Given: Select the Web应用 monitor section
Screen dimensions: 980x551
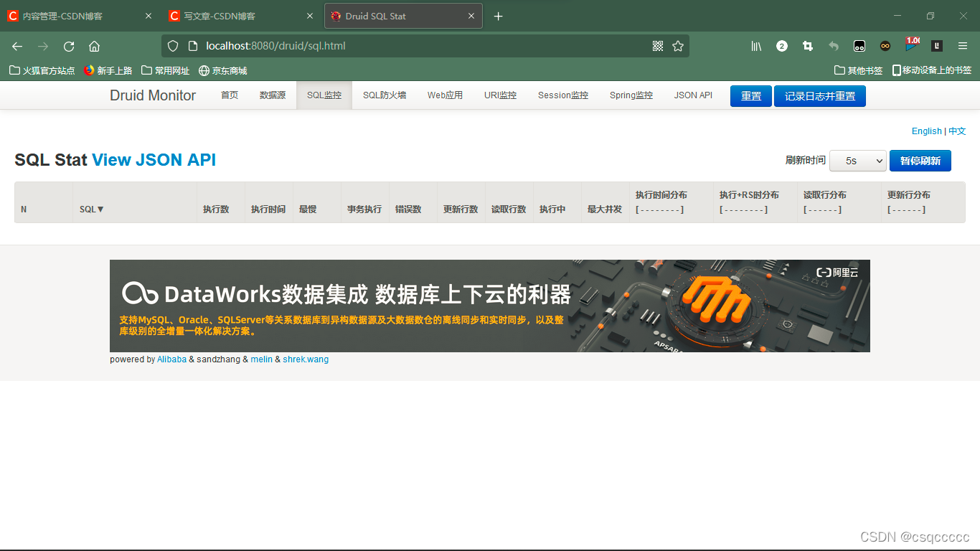Looking at the screenshot, I should pos(445,94).
